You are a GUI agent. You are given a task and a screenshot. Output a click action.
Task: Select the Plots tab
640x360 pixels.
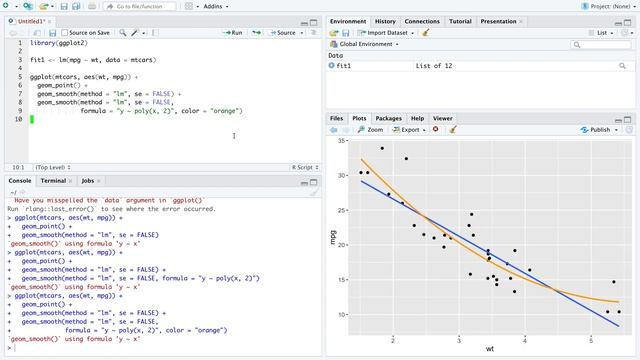tap(359, 118)
